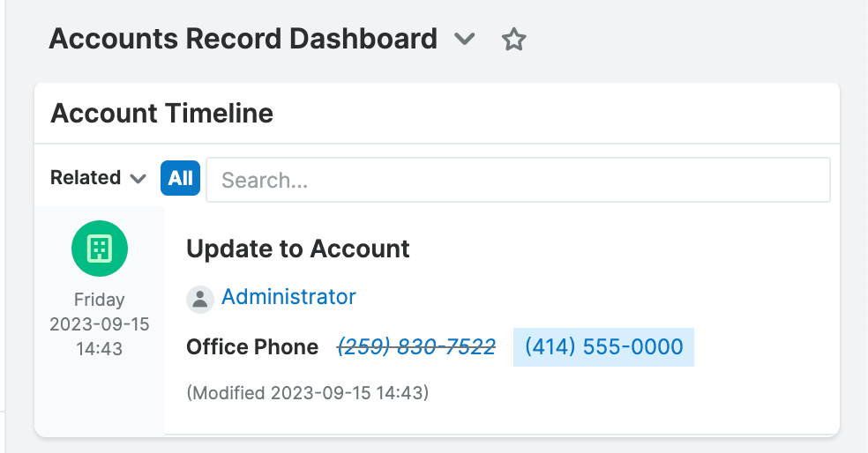Viewport: 868px width, 453px height.
Task: Expand the Related filter dropdown
Action: click(98, 178)
